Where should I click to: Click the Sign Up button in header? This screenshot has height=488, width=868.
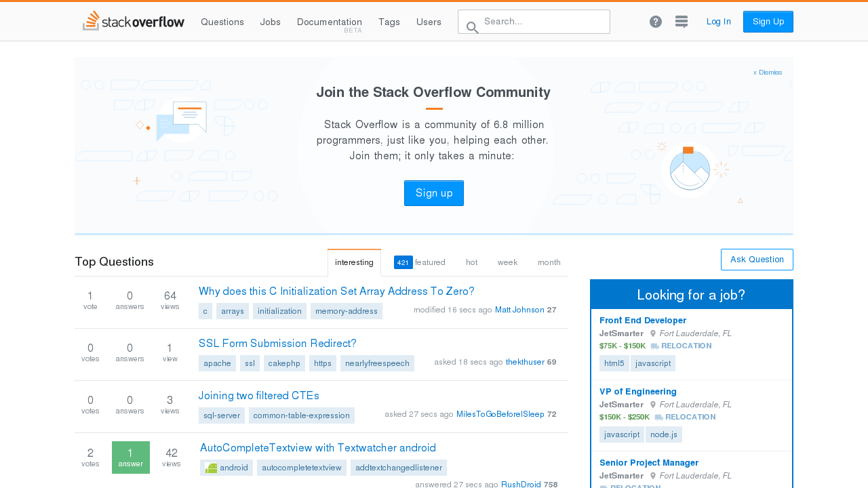[768, 22]
